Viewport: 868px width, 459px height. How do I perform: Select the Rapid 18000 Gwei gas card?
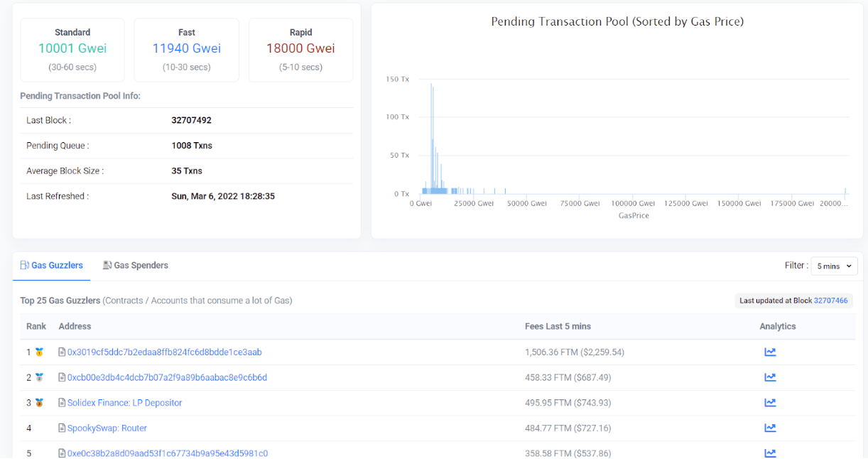[300, 50]
